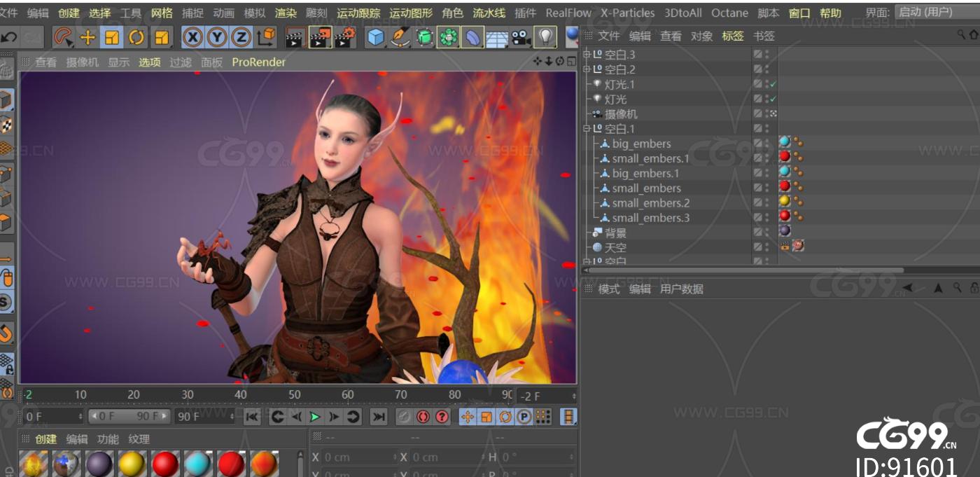Viewport: 980px width, 477px height.
Task: Select the 摄像机 camera object
Action: (x=621, y=113)
